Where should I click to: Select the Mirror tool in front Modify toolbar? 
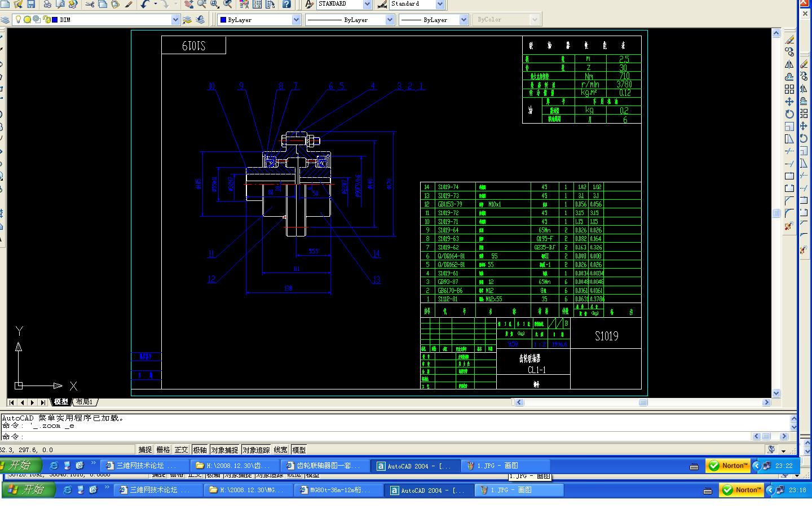789,64
